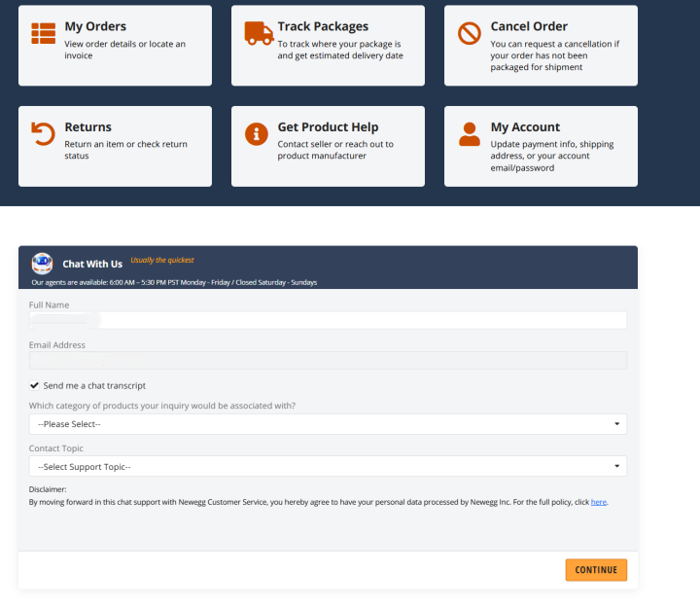Open the My Account heading
This screenshot has width=700, height=608.
pyautogui.click(x=525, y=126)
